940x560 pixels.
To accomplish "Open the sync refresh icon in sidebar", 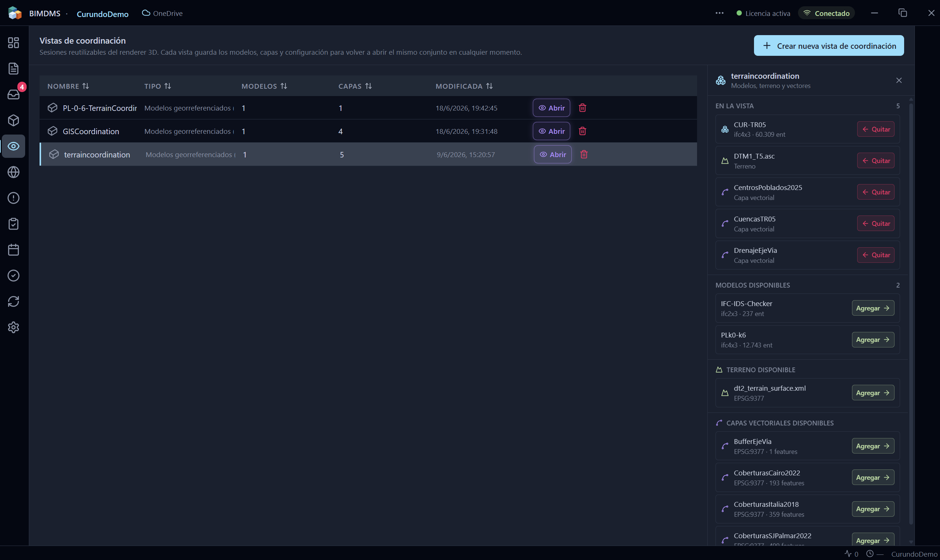I will (x=14, y=302).
